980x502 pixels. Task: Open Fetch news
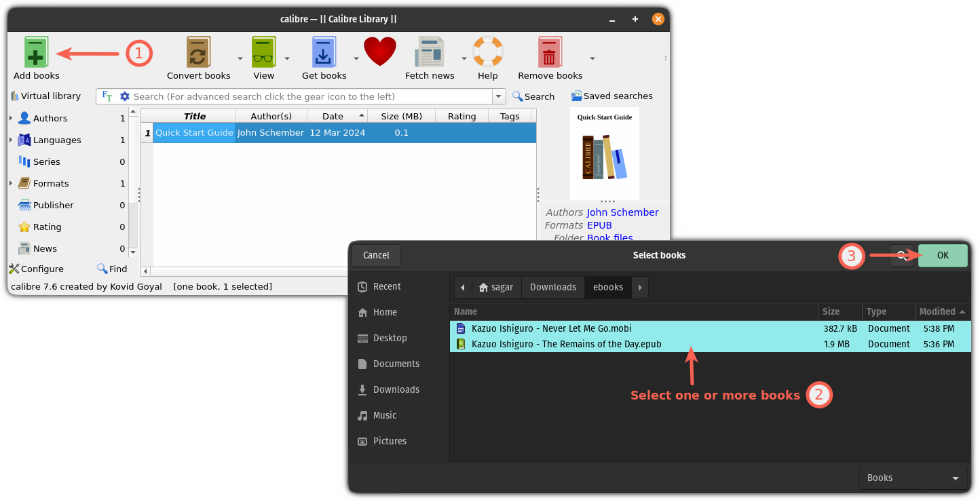(x=429, y=52)
